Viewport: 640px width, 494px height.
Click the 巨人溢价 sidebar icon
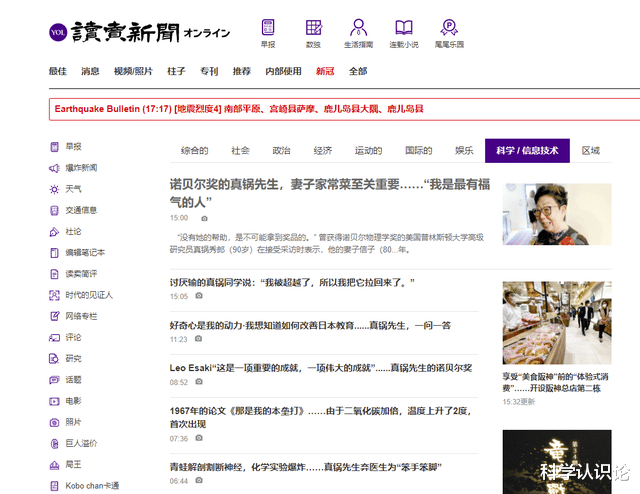[x=54, y=443]
